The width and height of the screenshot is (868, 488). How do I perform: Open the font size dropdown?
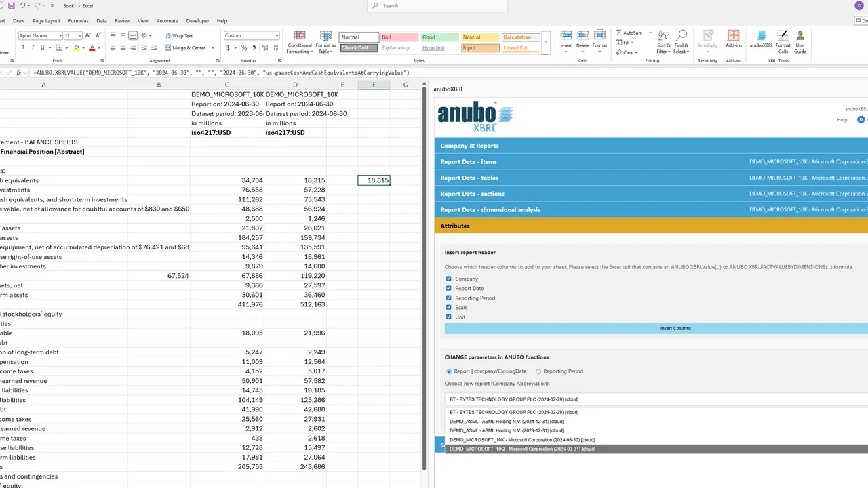tap(80, 35)
